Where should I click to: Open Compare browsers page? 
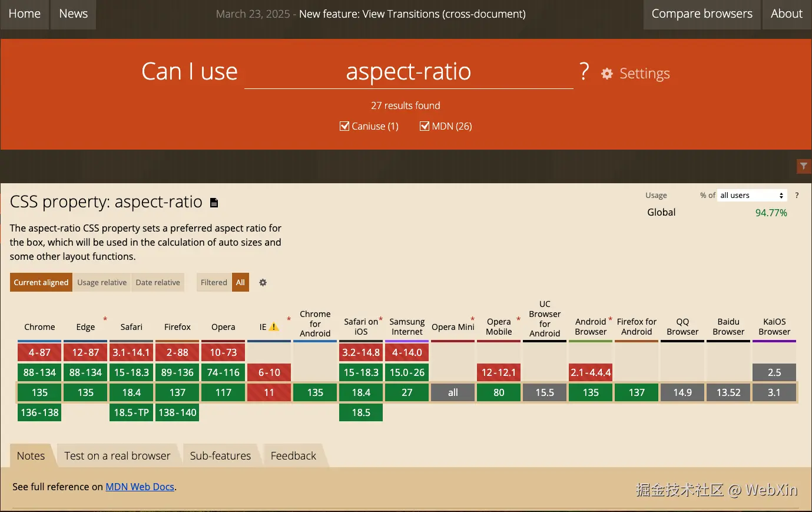(702, 14)
